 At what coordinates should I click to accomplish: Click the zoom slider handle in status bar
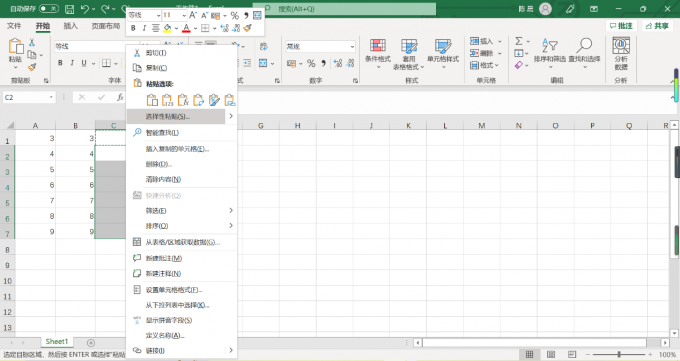(x=619, y=354)
